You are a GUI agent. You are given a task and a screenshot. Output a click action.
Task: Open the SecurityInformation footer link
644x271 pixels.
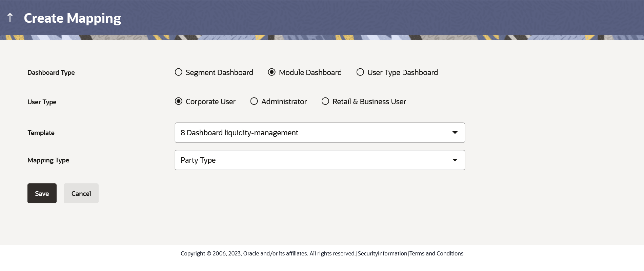382,253
